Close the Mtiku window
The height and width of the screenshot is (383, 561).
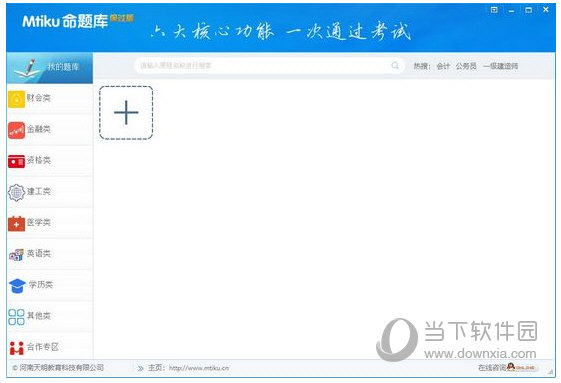point(546,10)
